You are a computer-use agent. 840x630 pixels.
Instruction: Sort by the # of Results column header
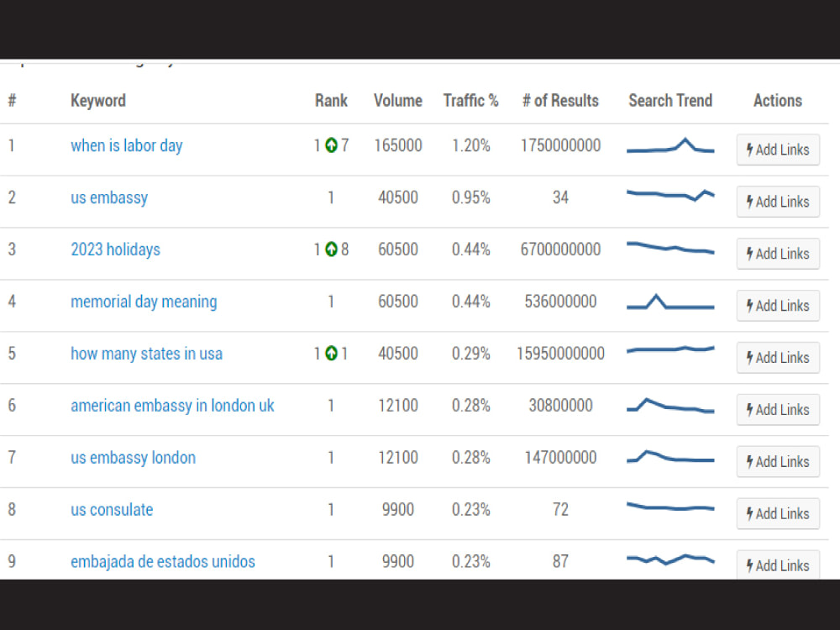[560, 101]
